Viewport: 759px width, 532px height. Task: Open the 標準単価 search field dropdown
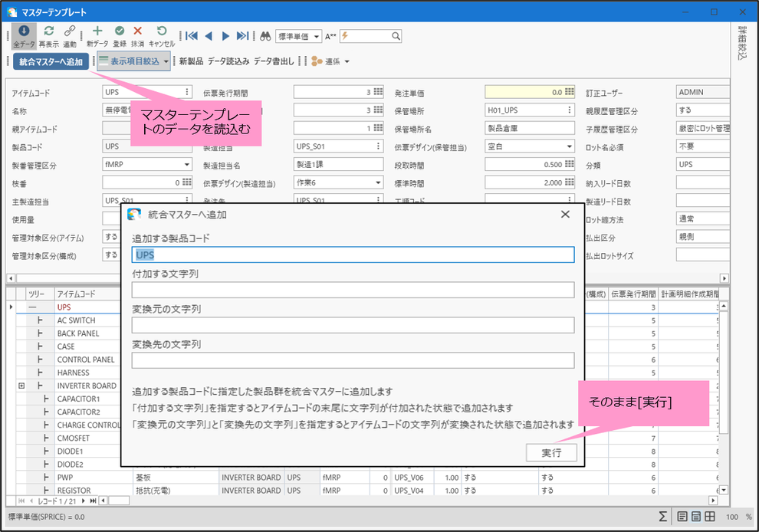(316, 36)
